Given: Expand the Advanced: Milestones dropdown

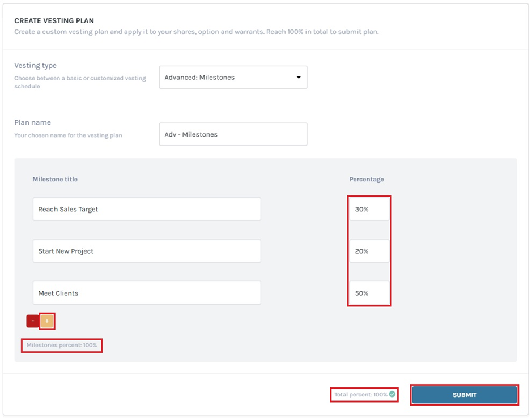Looking at the screenshot, I should [x=233, y=77].
